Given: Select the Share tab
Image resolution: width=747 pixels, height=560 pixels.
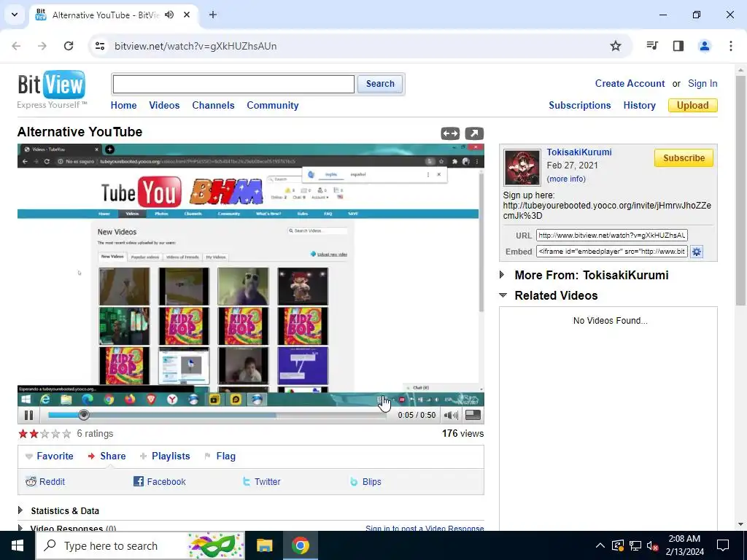Looking at the screenshot, I should point(107,456).
